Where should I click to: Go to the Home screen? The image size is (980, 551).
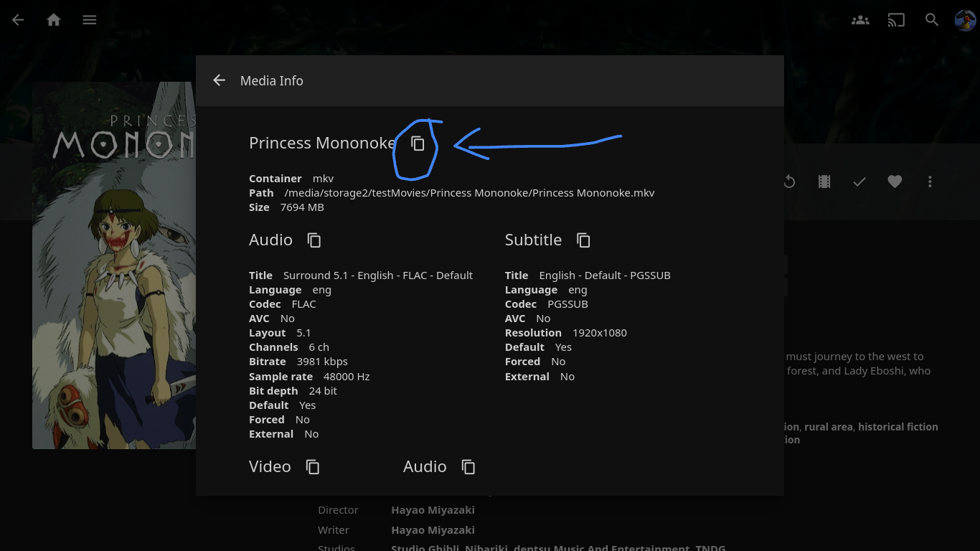coord(54,20)
